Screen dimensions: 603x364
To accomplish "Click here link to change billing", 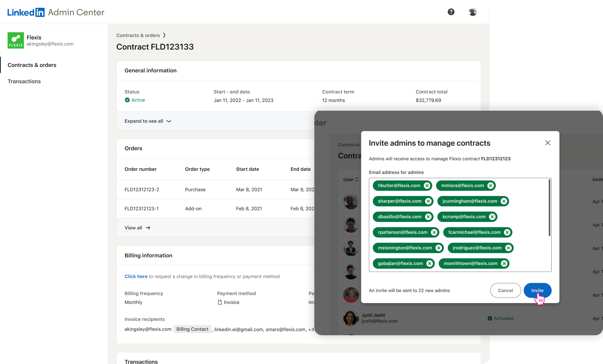I will pyautogui.click(x=136, y=276).
